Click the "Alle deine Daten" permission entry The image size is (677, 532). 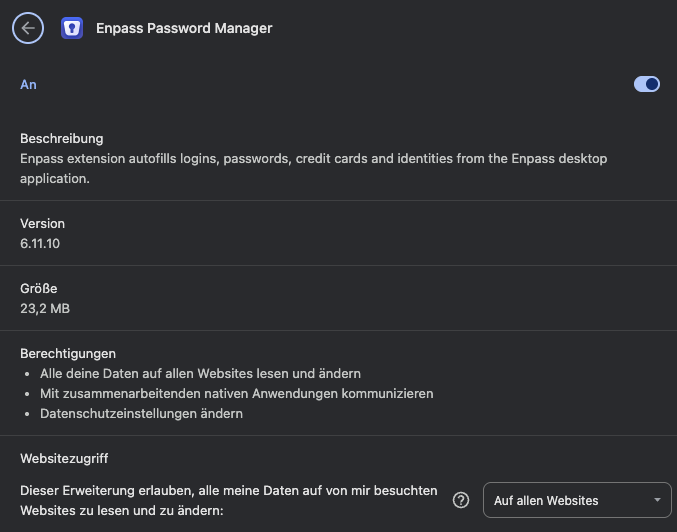tap(200, 373)
